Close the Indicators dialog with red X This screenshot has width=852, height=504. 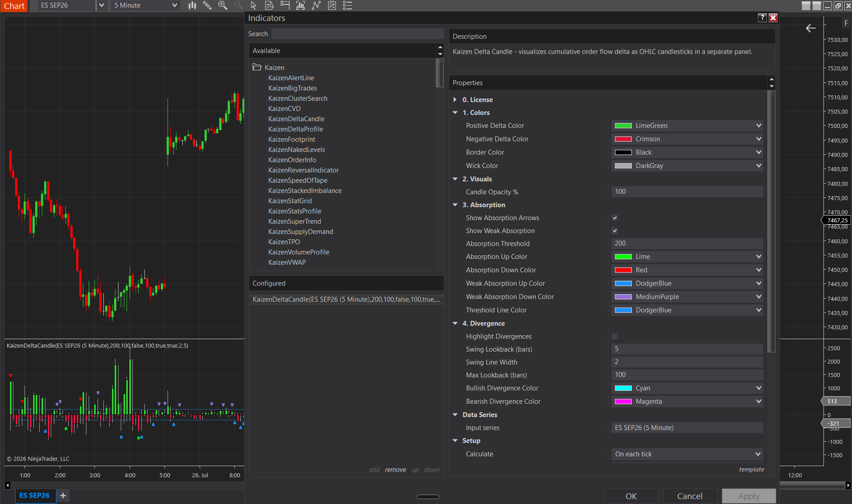(773, 18)
